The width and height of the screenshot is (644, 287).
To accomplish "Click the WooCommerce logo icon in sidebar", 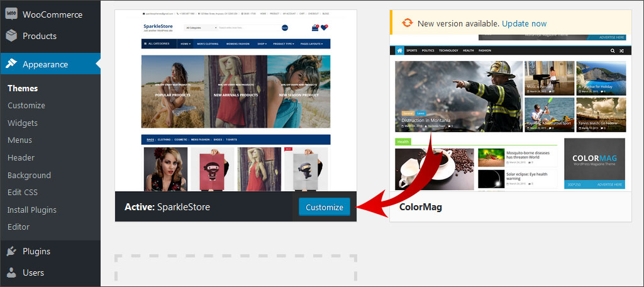I will 11,14.
